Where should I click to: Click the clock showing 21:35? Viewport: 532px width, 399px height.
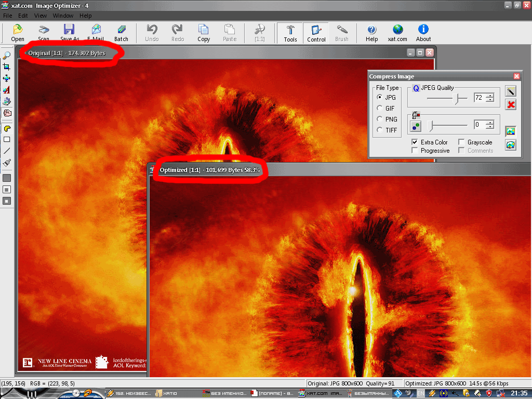pos(519,393)
